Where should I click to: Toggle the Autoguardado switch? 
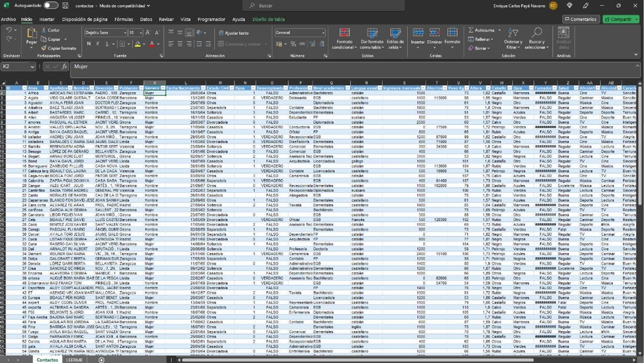pyautogui.click(x=51, y=5)
